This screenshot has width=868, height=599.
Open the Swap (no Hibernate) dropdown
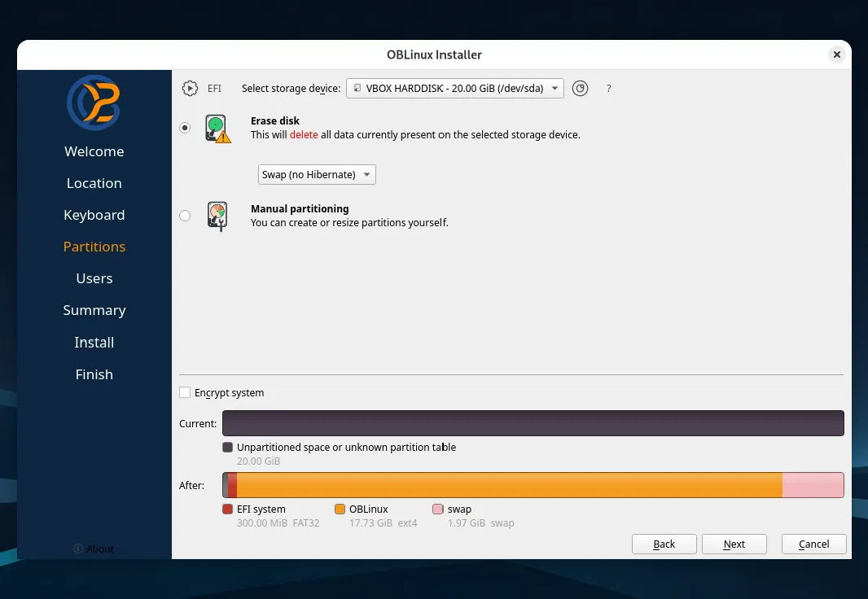pos(317,175)
